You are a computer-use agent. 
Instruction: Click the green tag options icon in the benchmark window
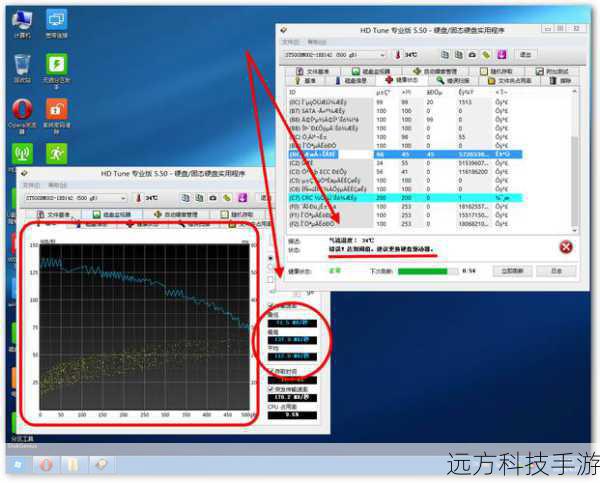tap(227, 198)
